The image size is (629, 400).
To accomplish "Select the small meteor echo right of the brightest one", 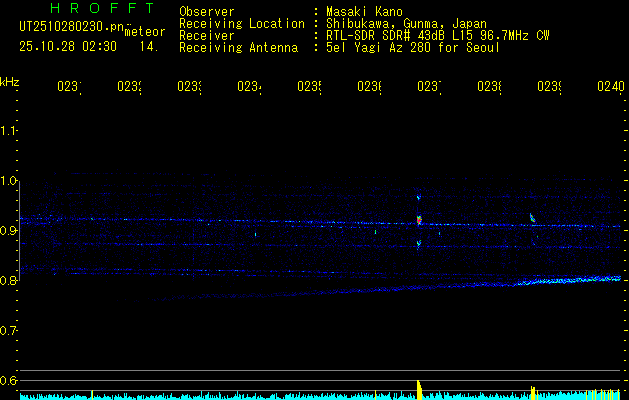I will tap(532, 217).
